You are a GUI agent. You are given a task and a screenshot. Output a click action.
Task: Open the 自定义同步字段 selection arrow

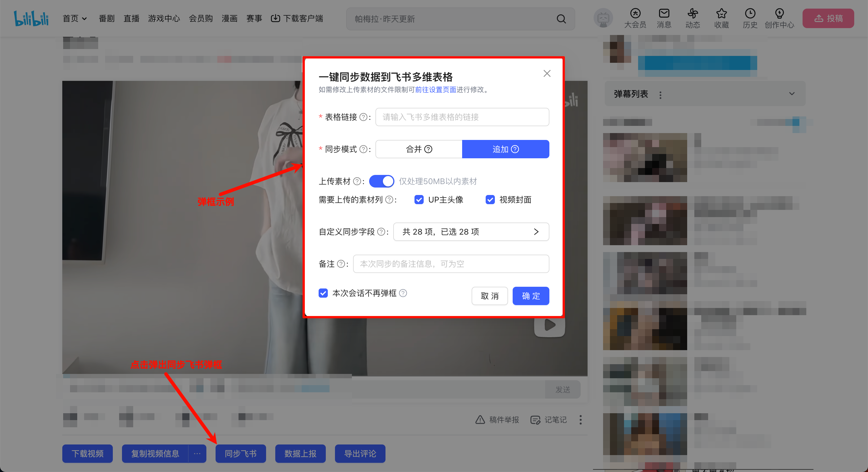click(536, 232)
